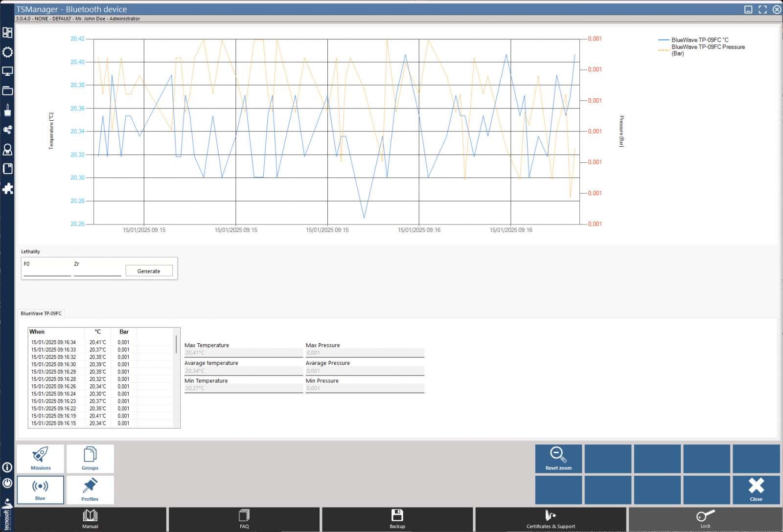783x532 pixels.
Task: Open Certificates & Support
Action: (550, 519)
